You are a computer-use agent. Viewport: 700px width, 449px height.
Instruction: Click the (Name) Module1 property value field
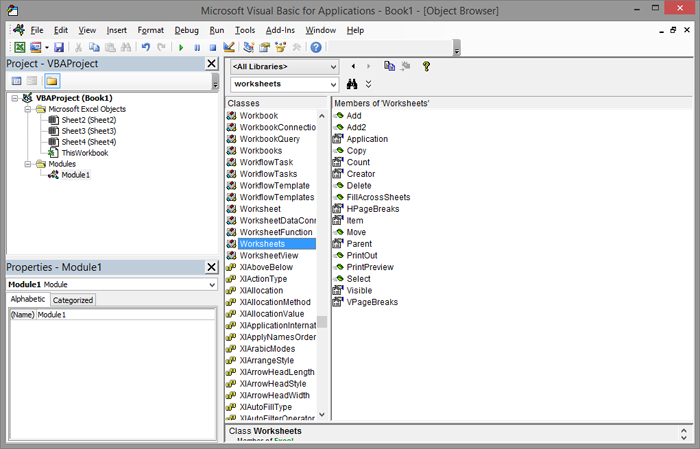[125, 315]
